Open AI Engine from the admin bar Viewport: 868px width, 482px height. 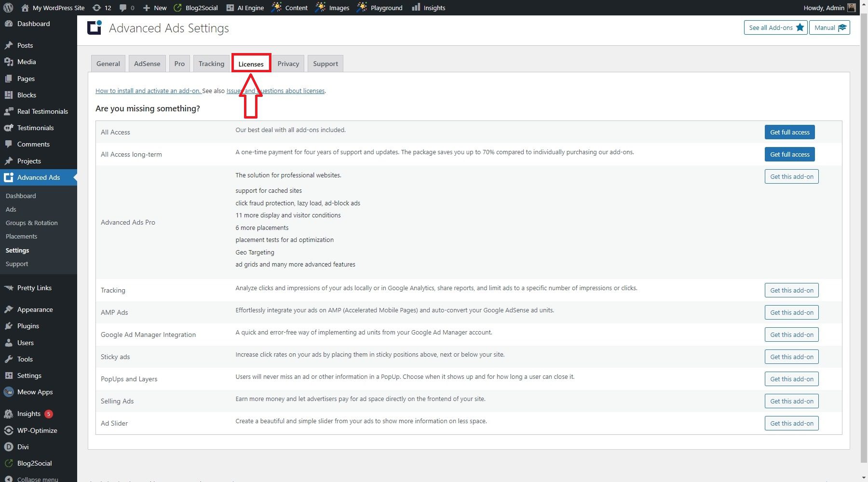click(x=231, y=7)
